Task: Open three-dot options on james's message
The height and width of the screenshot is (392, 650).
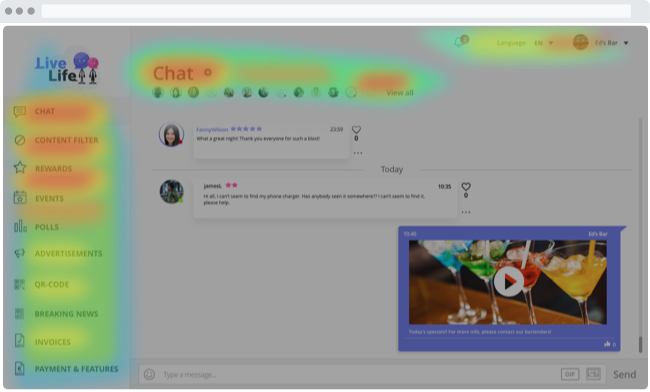Action: (x=466, y=212)
